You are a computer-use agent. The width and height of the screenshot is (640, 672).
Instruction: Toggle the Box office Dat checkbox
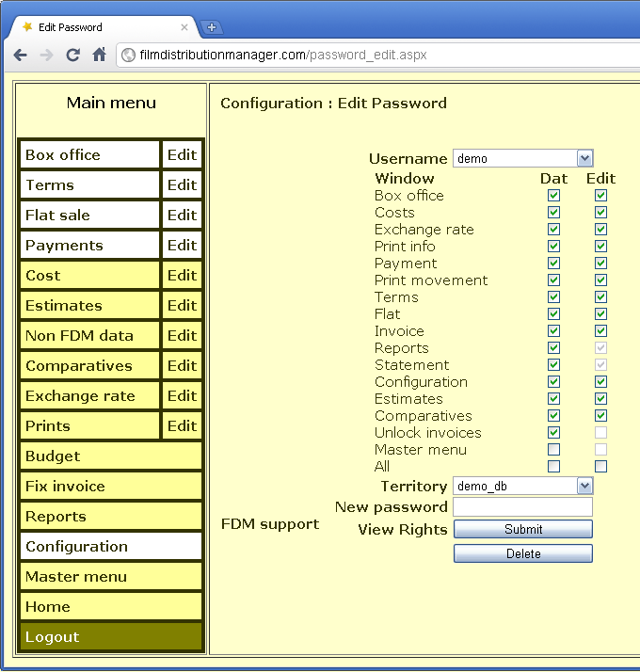tap(553, 196)
